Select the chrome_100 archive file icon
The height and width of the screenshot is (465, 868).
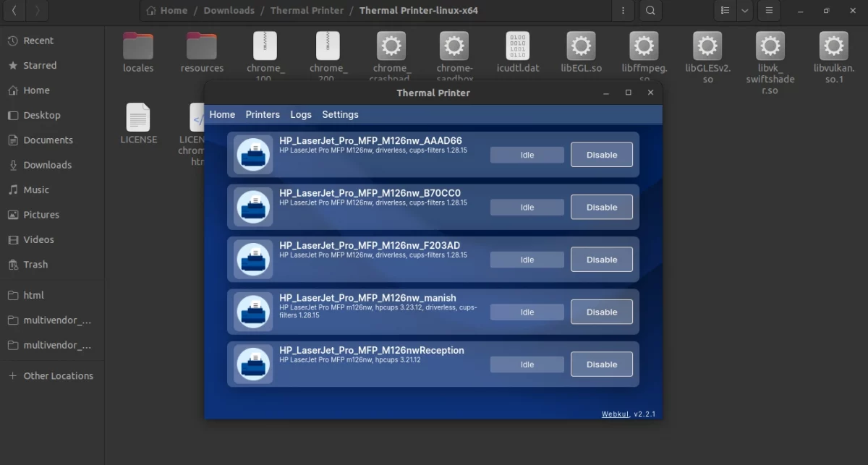pyautogui.click(x=265, y=46)
